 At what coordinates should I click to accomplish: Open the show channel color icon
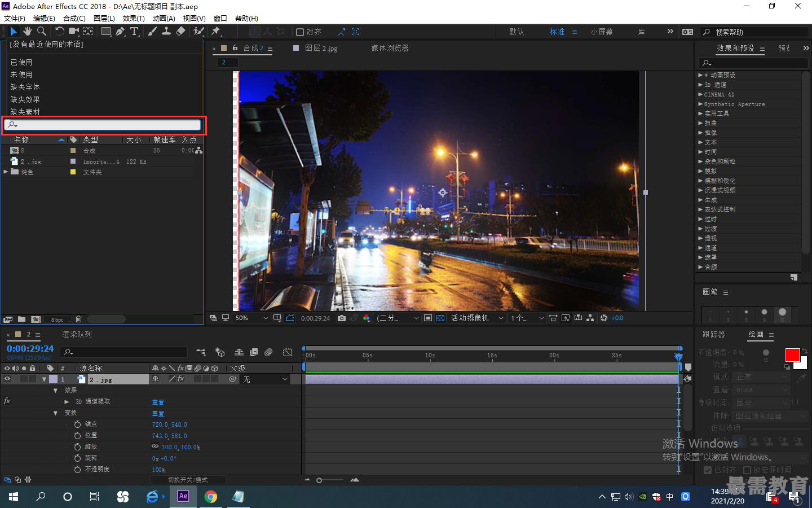coord(367,318)
